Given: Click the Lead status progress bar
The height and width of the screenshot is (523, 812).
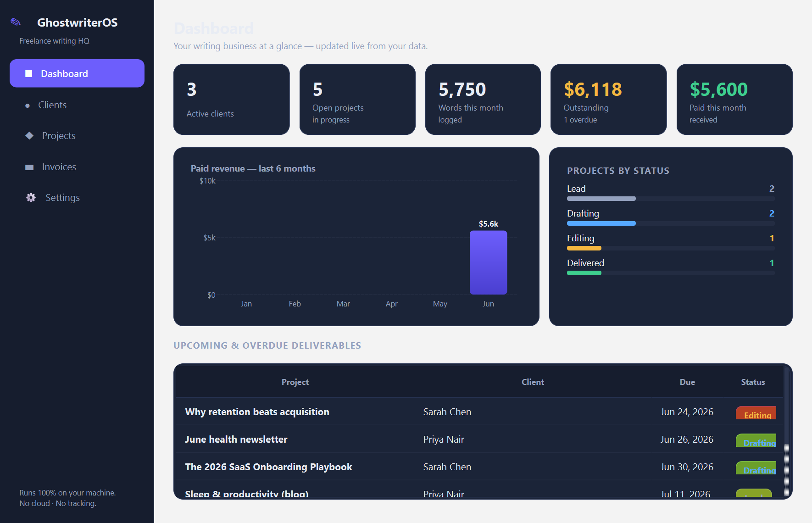Looking at the screenshot, I should point(671,199).
